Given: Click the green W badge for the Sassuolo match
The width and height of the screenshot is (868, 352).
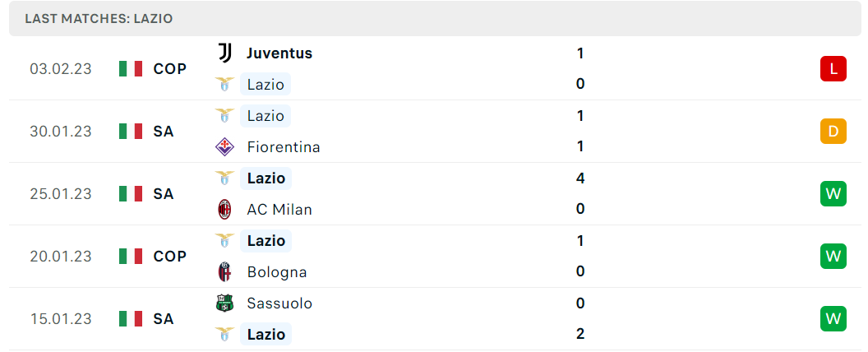Looking at the screenshot, I should (x=833, y=319).
